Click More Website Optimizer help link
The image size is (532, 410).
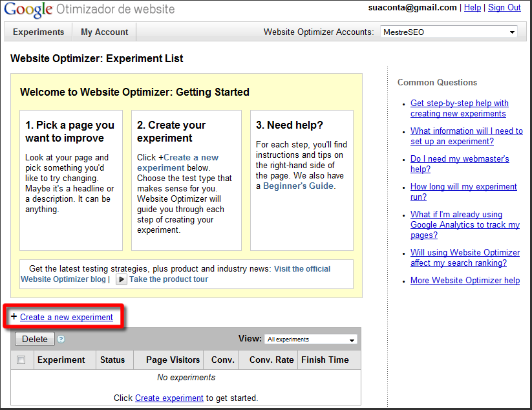(465, 281)
